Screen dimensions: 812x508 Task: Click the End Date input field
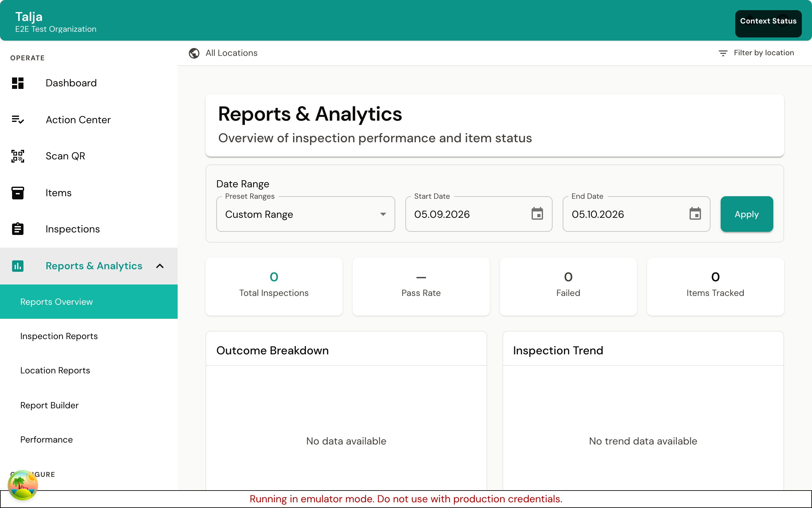click(636, 214)
